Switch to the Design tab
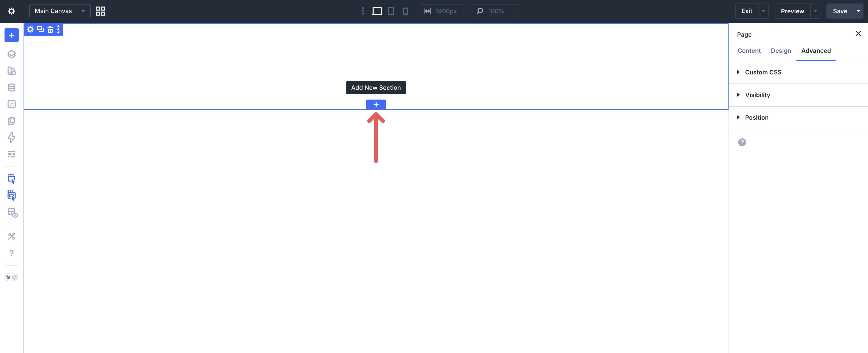Viewport: 868px width, 353px height. 781,51
